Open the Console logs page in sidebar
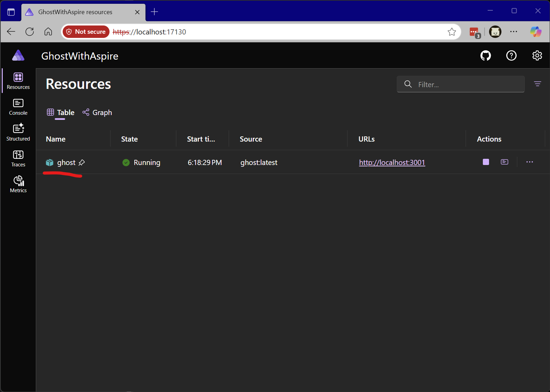 tap(18, 107)
